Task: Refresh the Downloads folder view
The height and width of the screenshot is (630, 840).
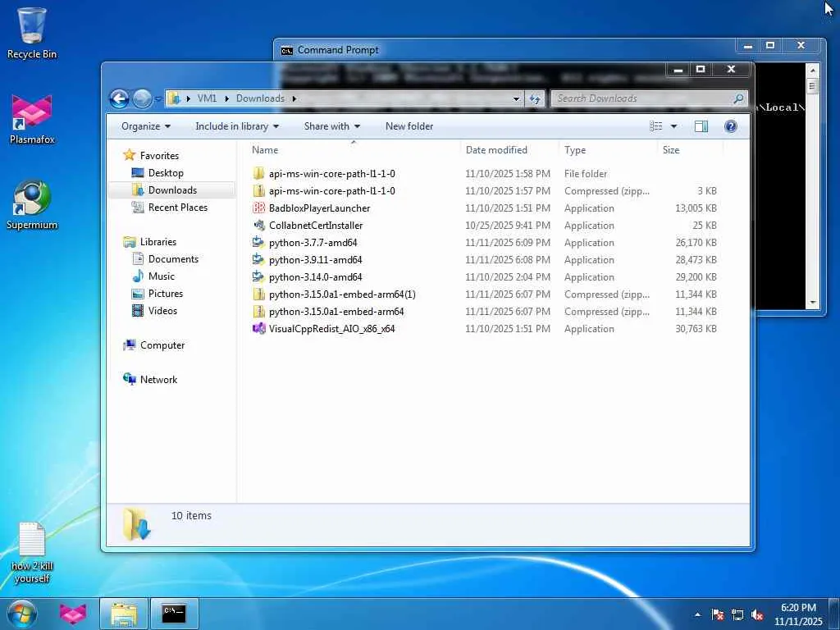Action: tap(535, 98)
